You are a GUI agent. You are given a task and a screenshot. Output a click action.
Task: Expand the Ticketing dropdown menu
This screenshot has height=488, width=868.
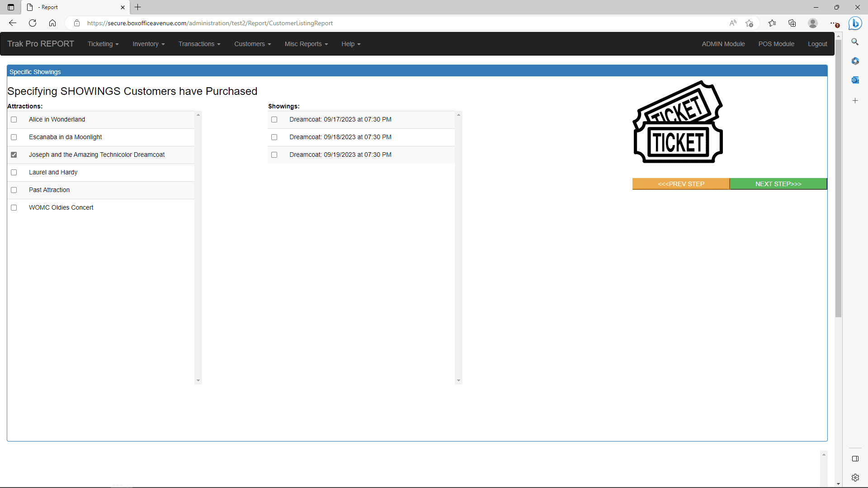tap(103, 44)
